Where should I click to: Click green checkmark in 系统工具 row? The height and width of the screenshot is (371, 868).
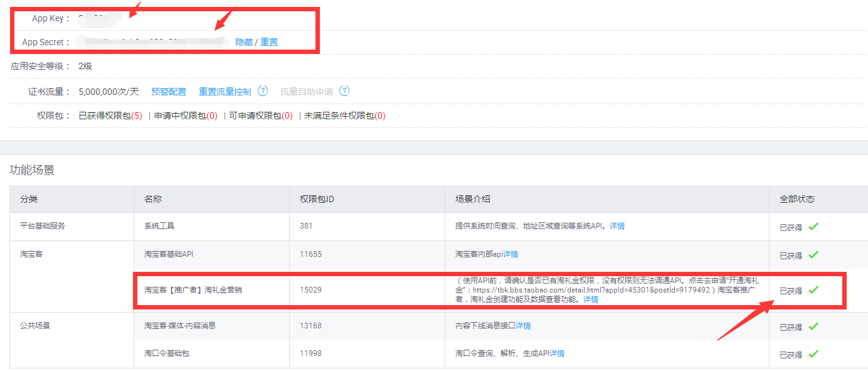813,227
